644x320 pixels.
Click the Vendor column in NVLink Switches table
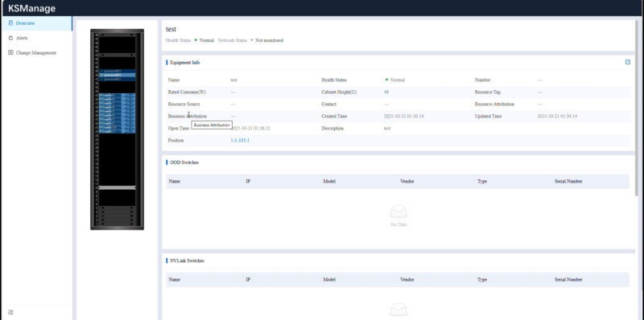pos(407,280)
